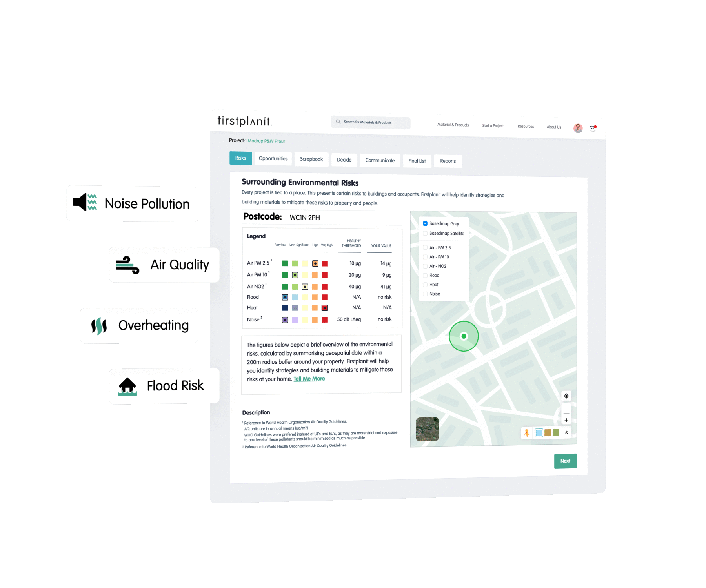This screenshot has height=588, width=706.
Task: Open the messages envelope icon
Action: pyautogui.click(x=593, y=129)
